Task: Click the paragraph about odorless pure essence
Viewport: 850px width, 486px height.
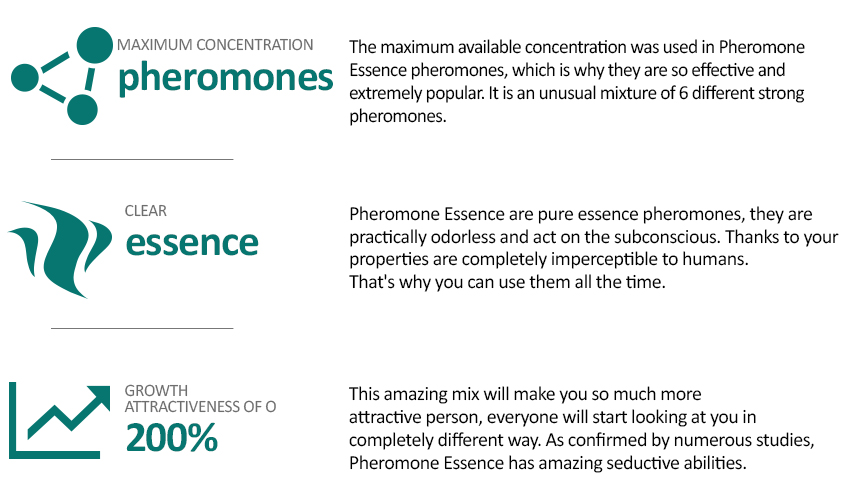Action: click(594, 248)
